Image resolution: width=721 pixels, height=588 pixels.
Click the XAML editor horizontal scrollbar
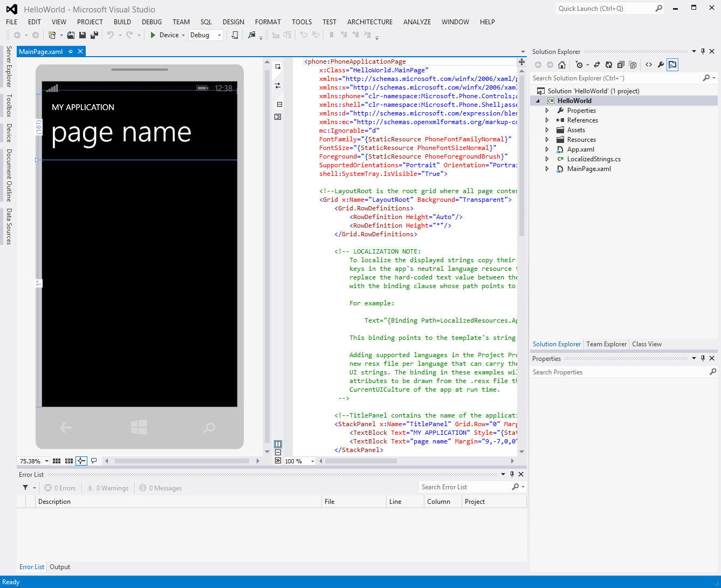tap(361, 461)
